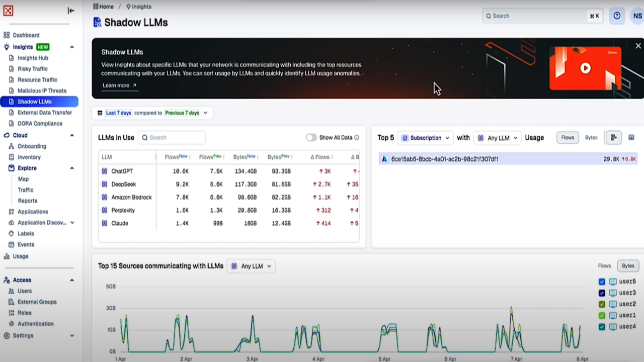The width and height of the screenshot is (644, 362).
Task: Click the Amazon Bedrock row LLM icon
Action: click(x=105, y=198)
